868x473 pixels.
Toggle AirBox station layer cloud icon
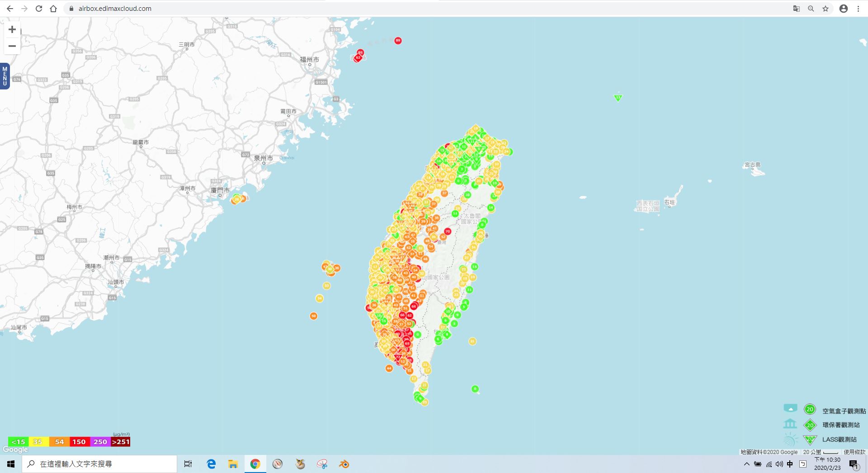pos(790,409)
